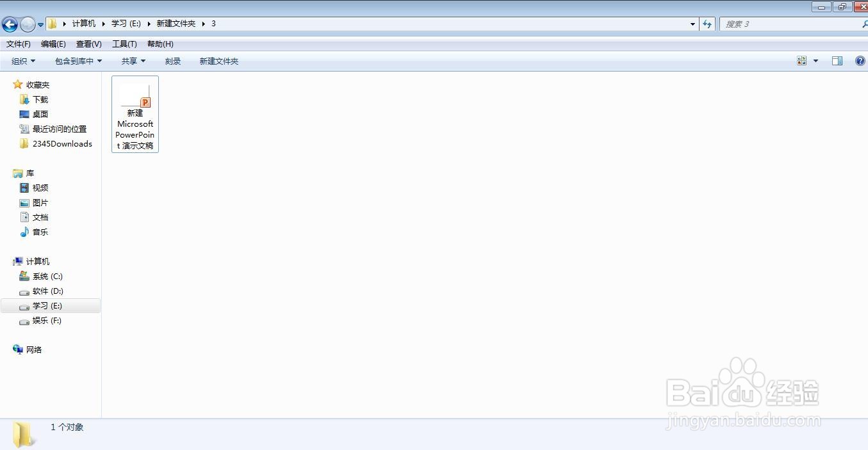Open the 编辑(E) menu
The image size is (868, 450).
pyautogui.click(x=53, y=44)
